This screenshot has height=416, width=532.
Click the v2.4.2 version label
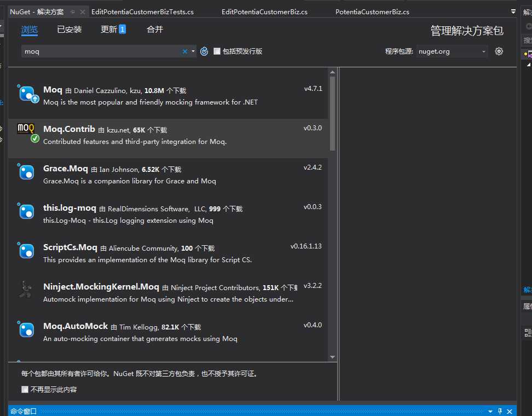[x=313, y=167]
